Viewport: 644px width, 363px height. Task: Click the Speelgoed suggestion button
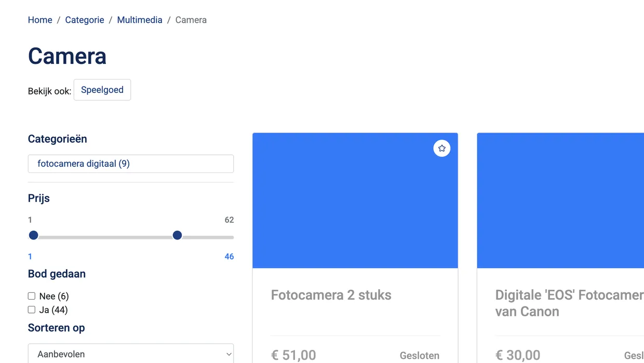(x=102, y=90)
